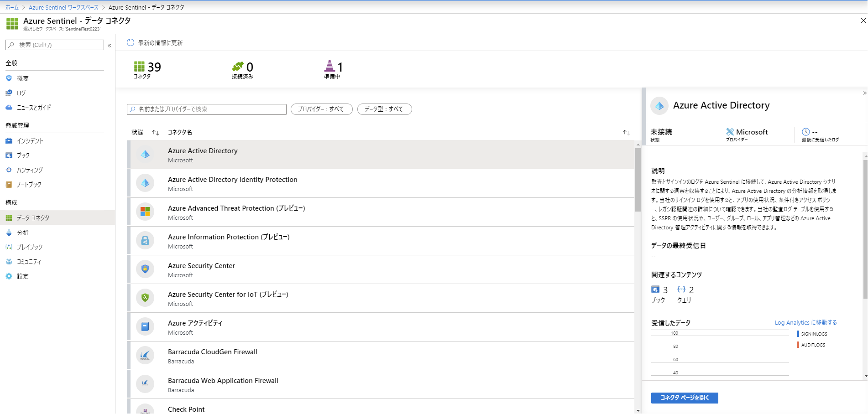Click the ハンティング crosshair icon
The height and width of the screenshot is (414, 868).
coord(9,170)
